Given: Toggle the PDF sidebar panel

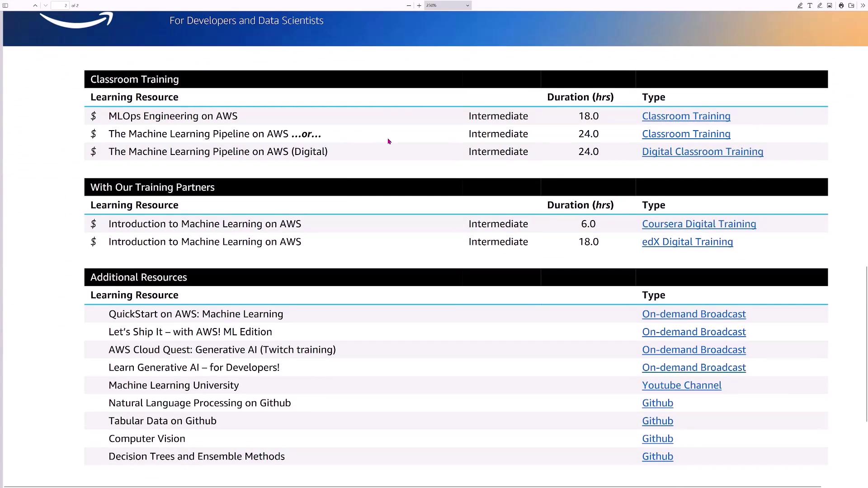Looking at the screenshot, I should [x=5, y=5].
